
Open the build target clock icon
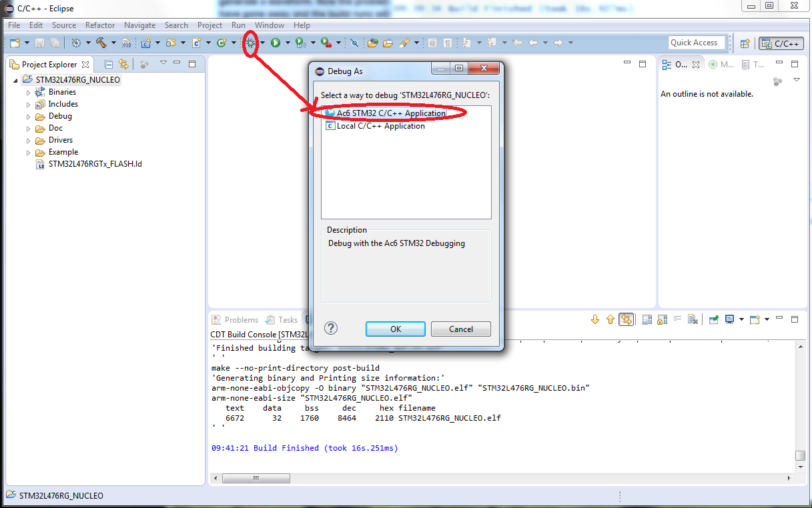tap(76, 43)
